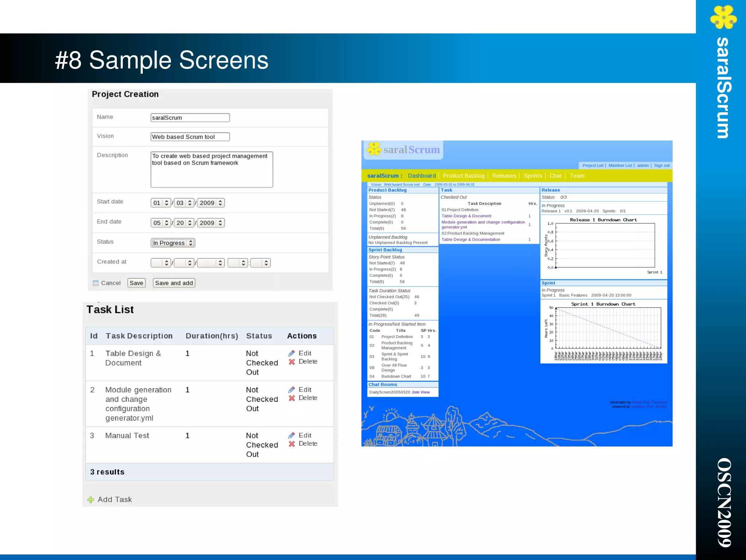
Task: Click the pencil Edit icon for Manual Test task
Action: (x=291, y=435)
